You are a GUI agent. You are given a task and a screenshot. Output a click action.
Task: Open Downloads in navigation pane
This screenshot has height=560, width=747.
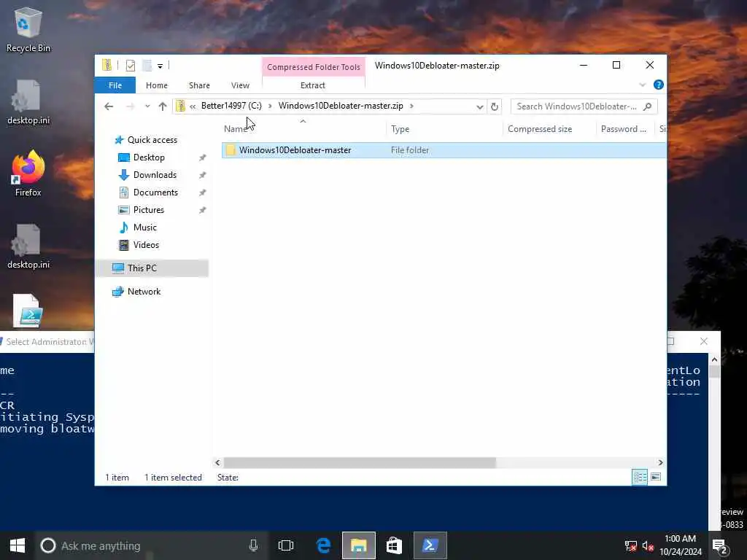click(x=155, y=175)
